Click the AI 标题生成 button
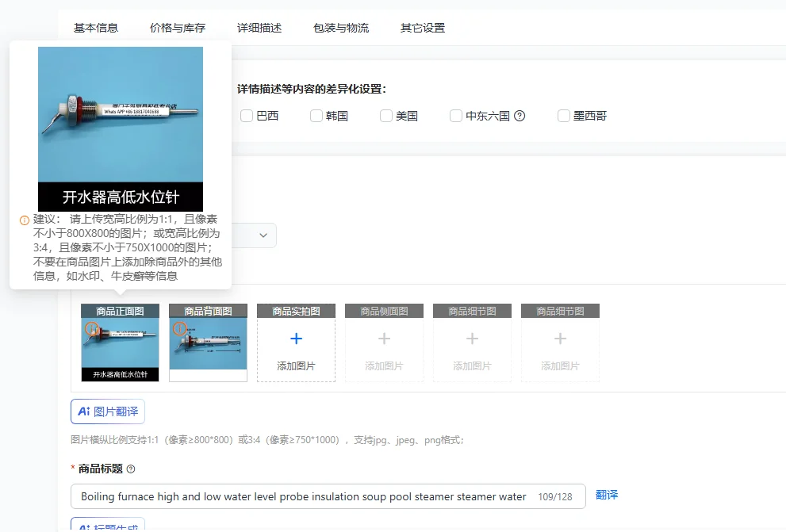Screen dimensions: 786x532 pyautogui.click(x=108, y=525)
